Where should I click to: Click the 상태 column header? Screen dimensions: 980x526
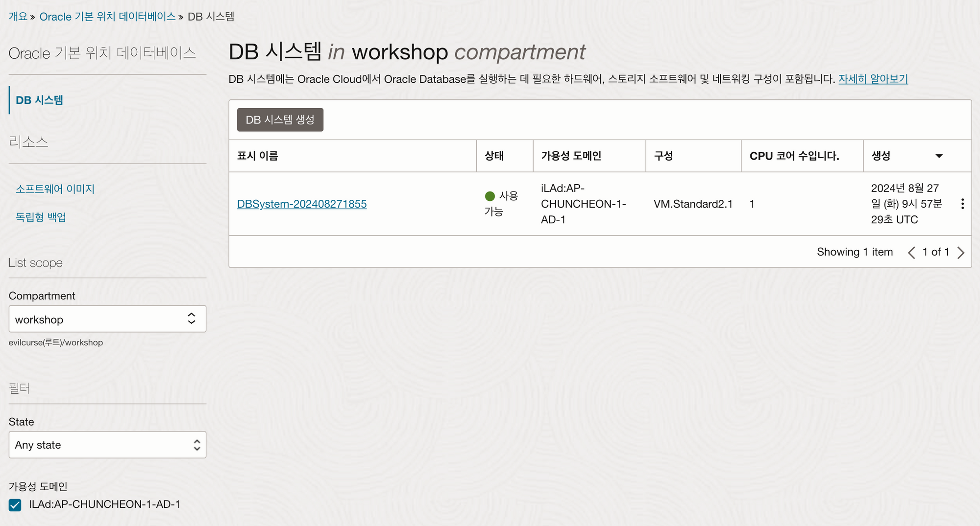(x=494, y=156)
